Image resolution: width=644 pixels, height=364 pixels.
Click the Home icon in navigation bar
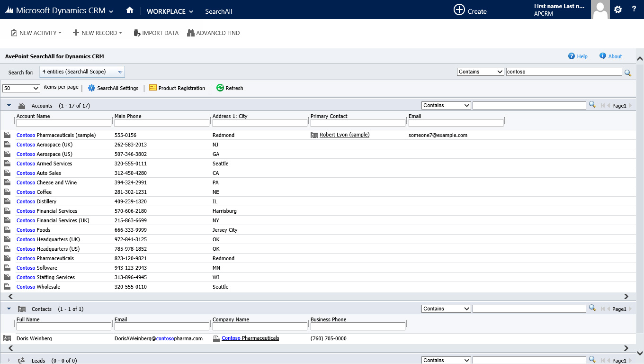[130, 10]
